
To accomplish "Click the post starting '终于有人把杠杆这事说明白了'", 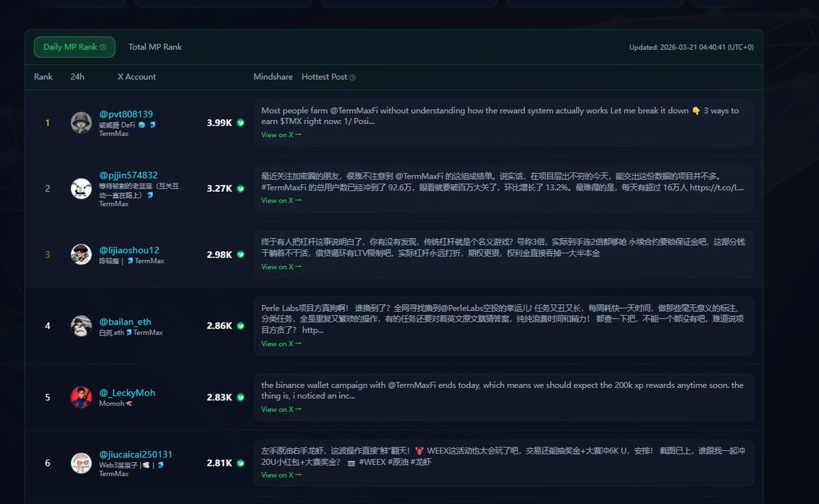I will [505, 254].
